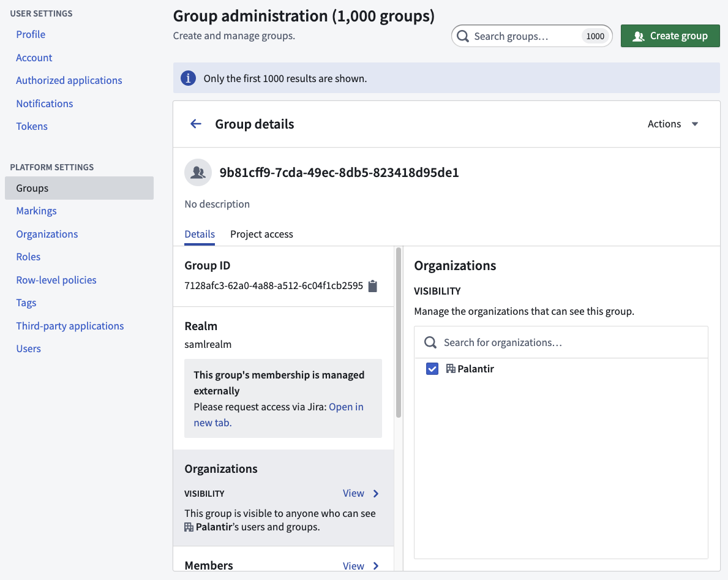Click the group avatar icon beside the group name

(x=198, y=172)
